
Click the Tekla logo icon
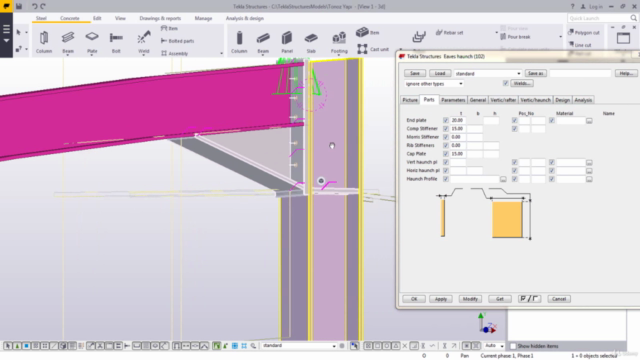6,6
